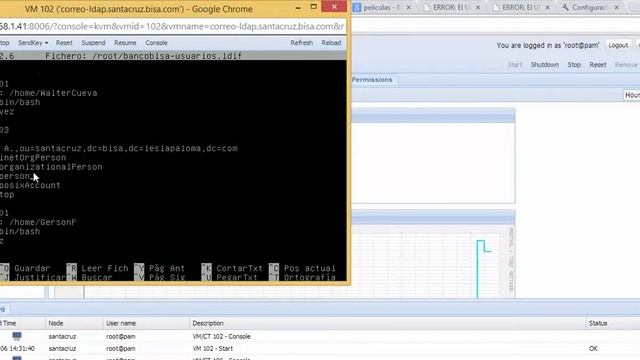The image size is (640, 360).
Task: Click the wrench icon on Configuración tab
Action: (565, 7)
